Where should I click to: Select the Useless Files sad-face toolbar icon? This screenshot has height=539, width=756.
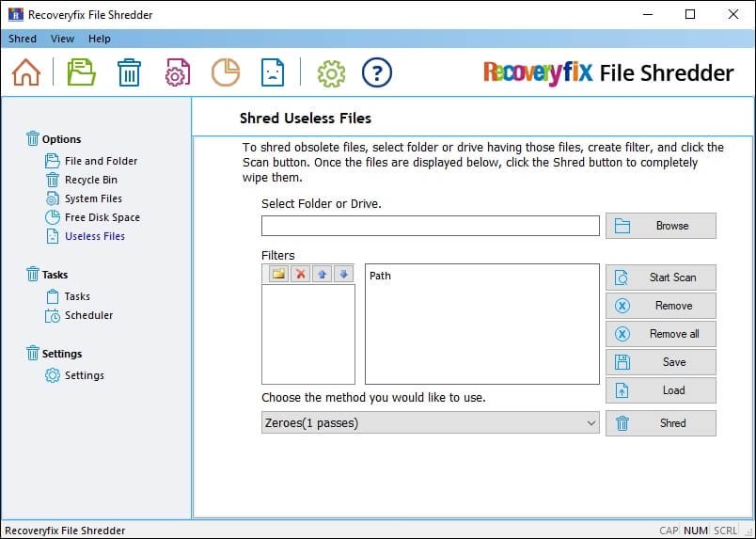[x=273, y=72]
